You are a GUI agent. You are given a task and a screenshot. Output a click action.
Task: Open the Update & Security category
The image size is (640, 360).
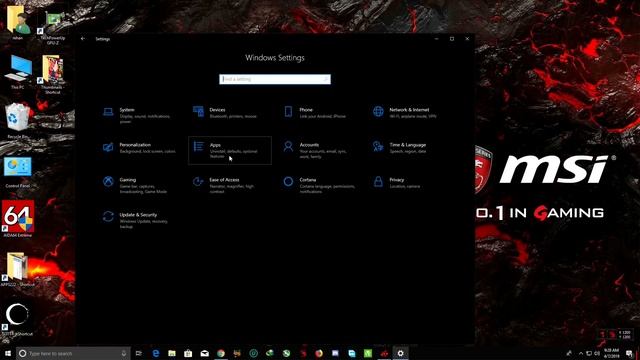tap(140, 220)
